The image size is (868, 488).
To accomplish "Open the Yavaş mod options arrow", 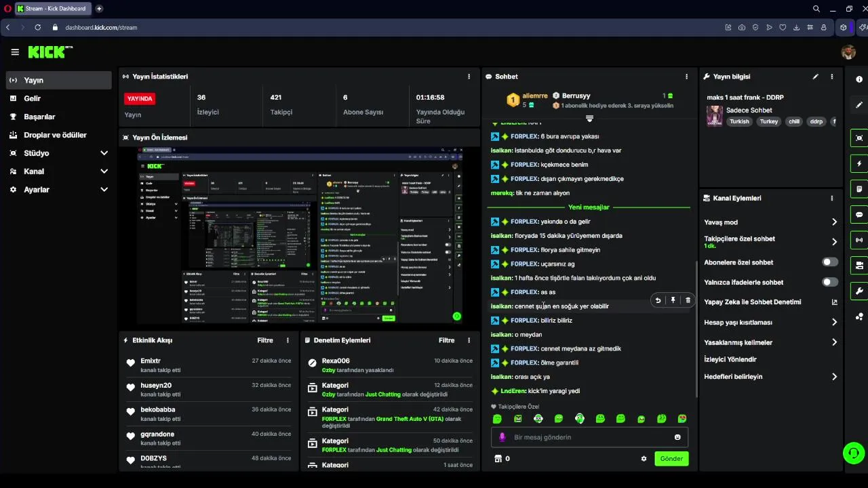I will coord(834,222).
